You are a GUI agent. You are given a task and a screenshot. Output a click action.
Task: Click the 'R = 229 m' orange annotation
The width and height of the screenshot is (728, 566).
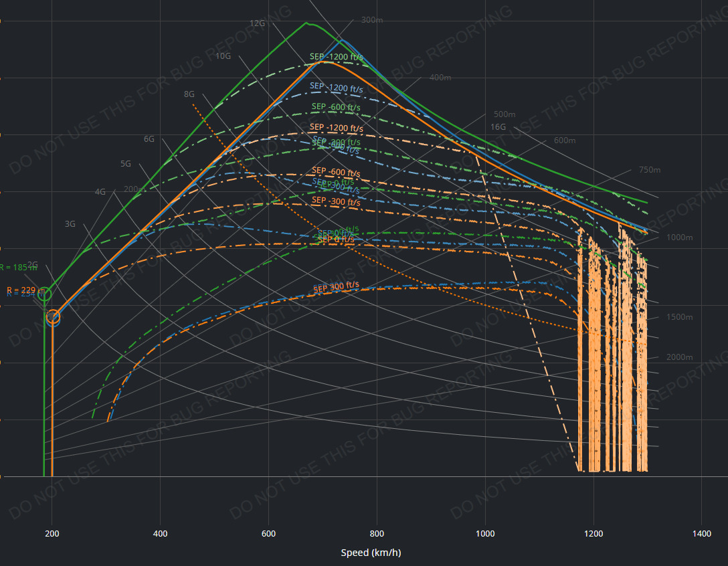pyautogui.click(x=21, y=290)
